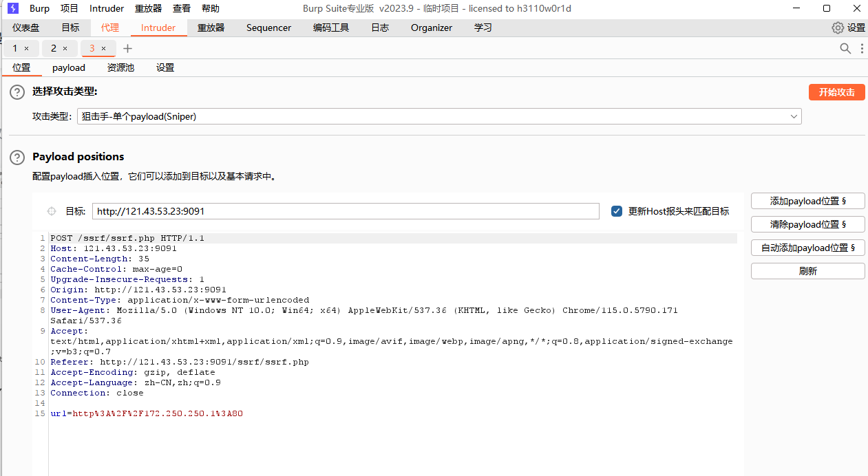The image size is (868, 476).
Task: Click 自动添加payload位置 § button
Action: click(807, 248)
